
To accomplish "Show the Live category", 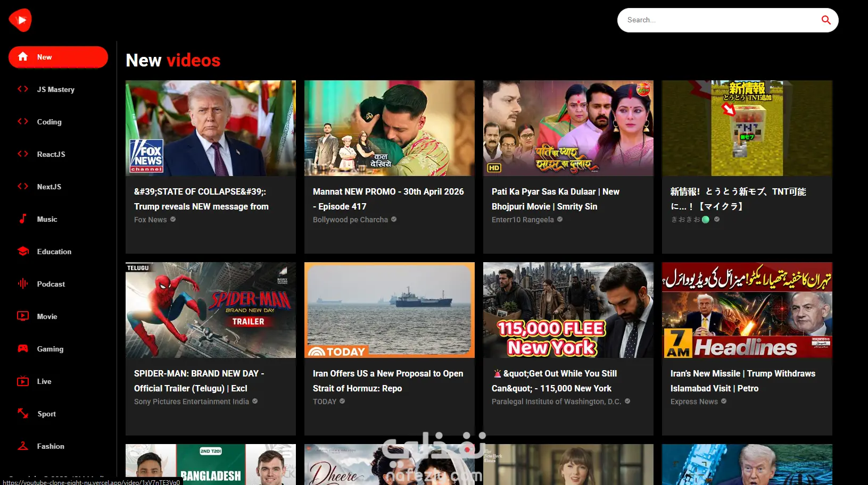I will [58, 381].
